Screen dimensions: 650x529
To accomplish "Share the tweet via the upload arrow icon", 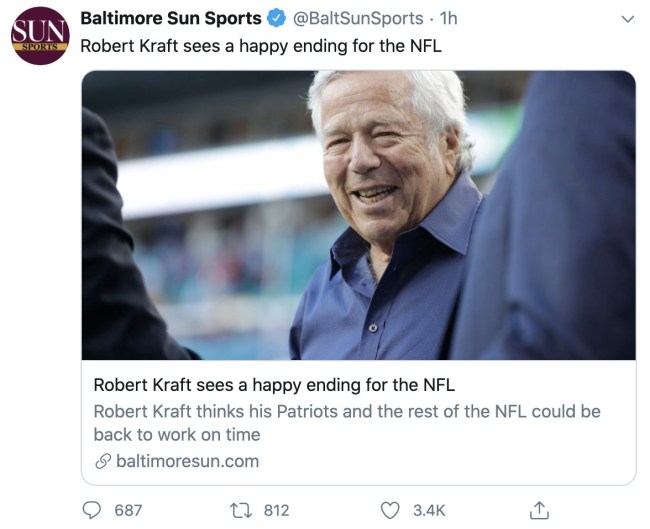I will pyautogui.click(x=539, y=510).
